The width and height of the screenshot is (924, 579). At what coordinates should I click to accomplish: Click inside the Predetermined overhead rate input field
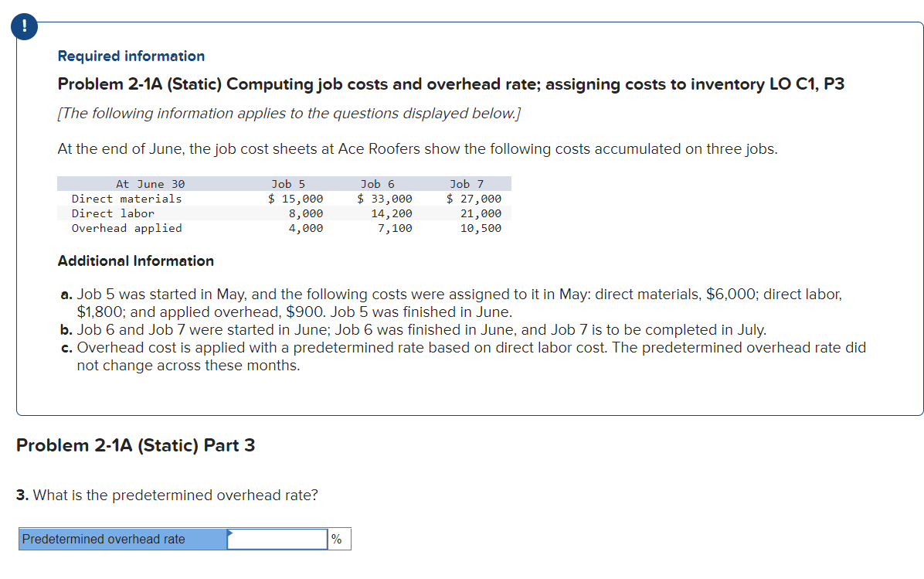point(277,539)
